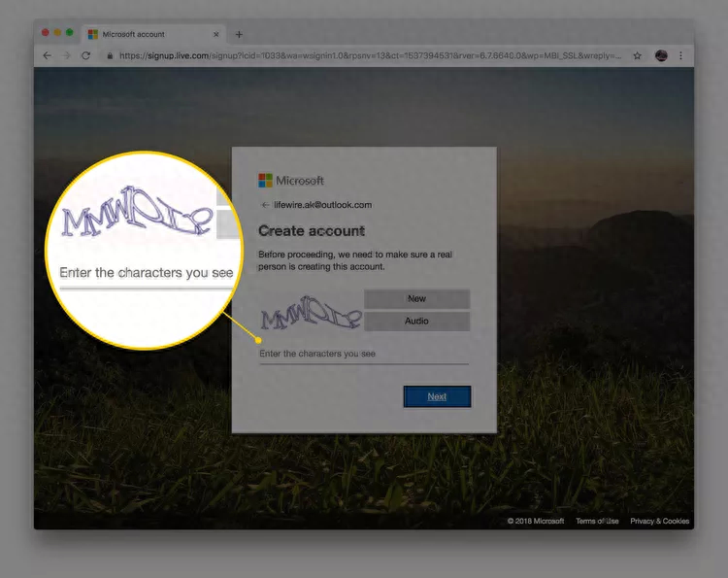Image resolution: width=728 pixels, height=578 pixels.
Task: Click the Next button
Action: (x=437, y=396)
